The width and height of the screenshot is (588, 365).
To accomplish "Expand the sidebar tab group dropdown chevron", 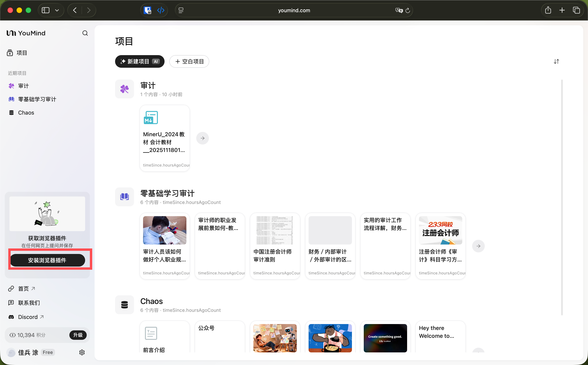I will click(57, 10).
